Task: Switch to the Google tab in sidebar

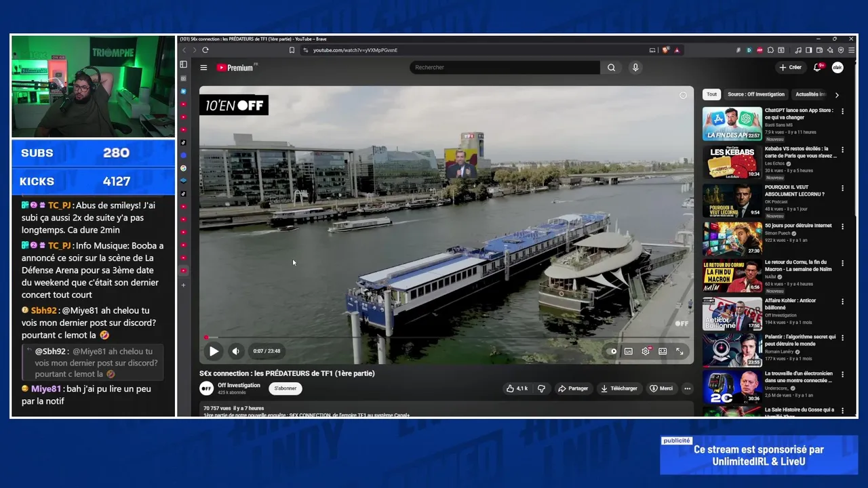Action: (183, 168)
